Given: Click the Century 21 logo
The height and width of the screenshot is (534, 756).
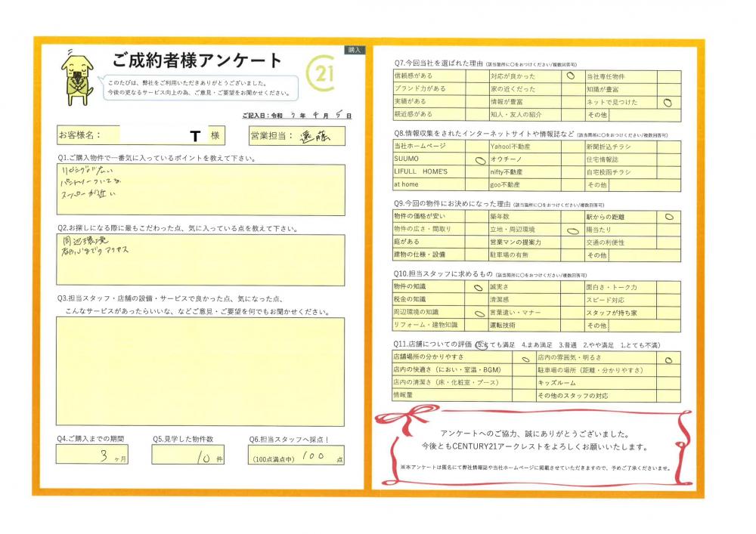Looking at the screenshot, I should (321, 74).
